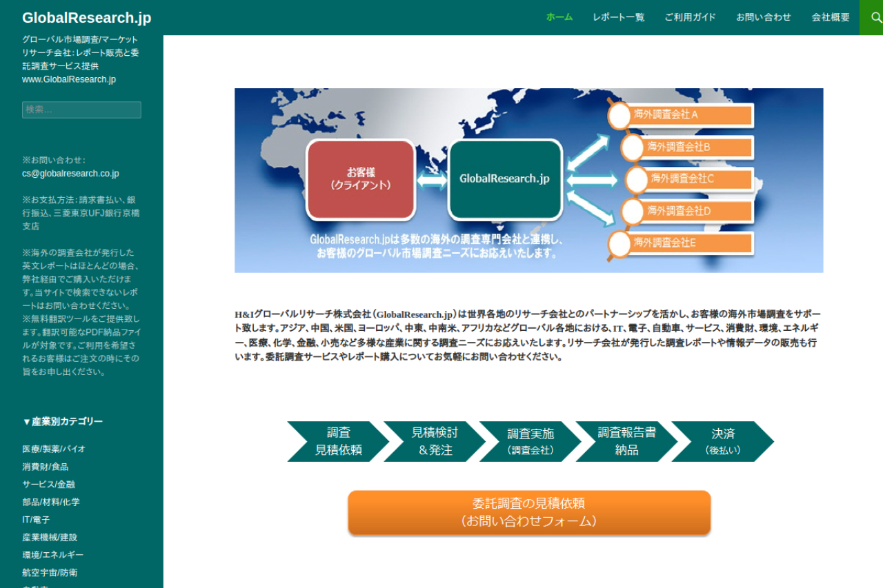The image size is (883, 588).
Task: Open the レポート一覧 menu item
Action: 619,17
